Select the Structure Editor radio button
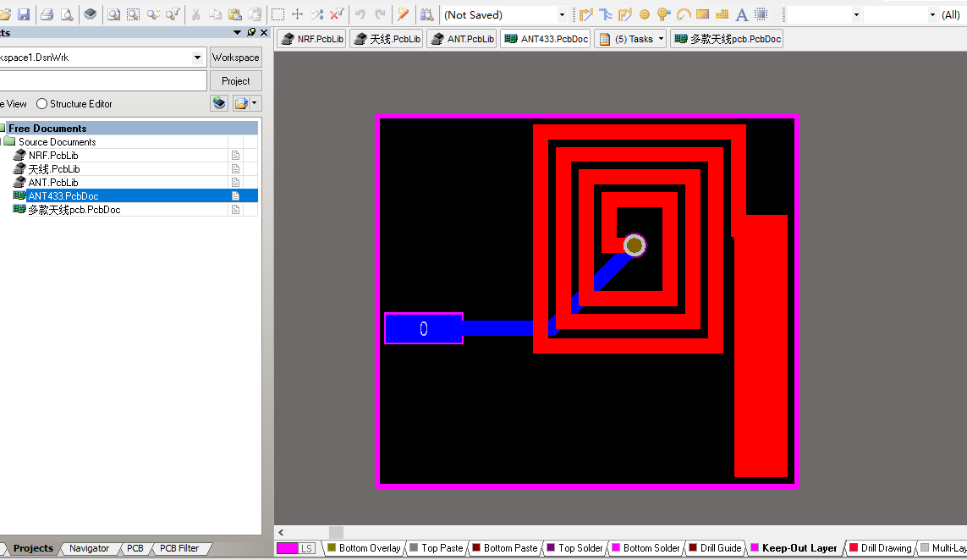Viewport: 967px width, 560px height. (x=41, y=103)
